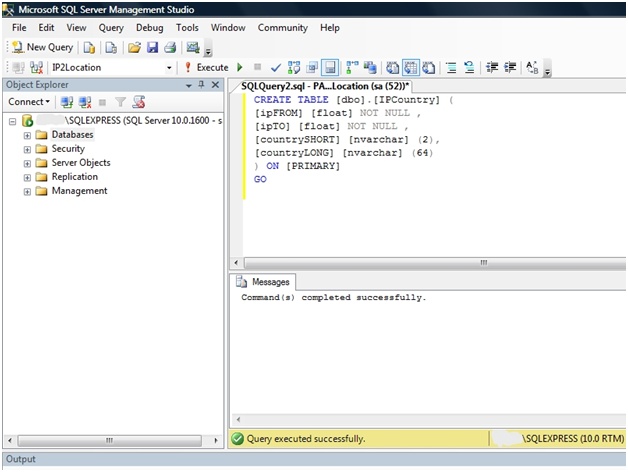This screenshot has height=472, width=628.
Task: Expand the Security folder
Action: click(x=27, y=149)
